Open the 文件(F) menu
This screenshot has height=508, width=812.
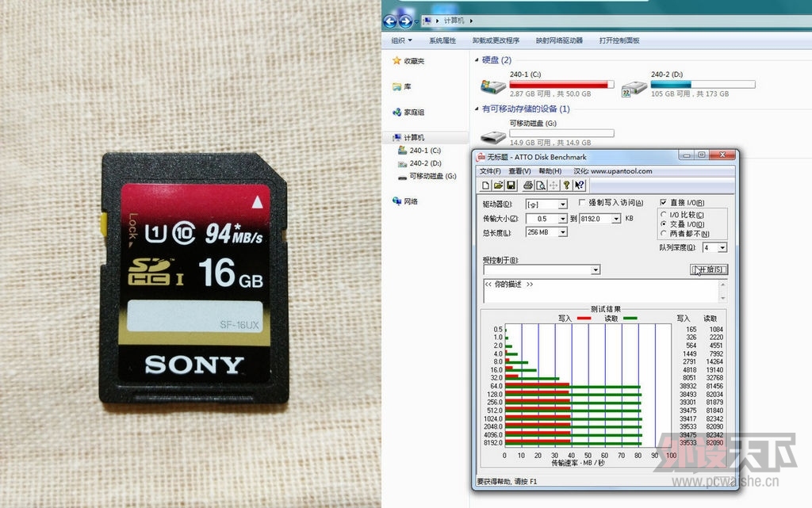490,171
